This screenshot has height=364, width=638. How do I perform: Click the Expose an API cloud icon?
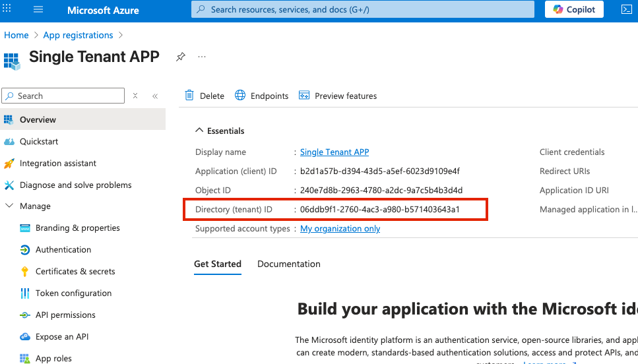tap(25, 337)
